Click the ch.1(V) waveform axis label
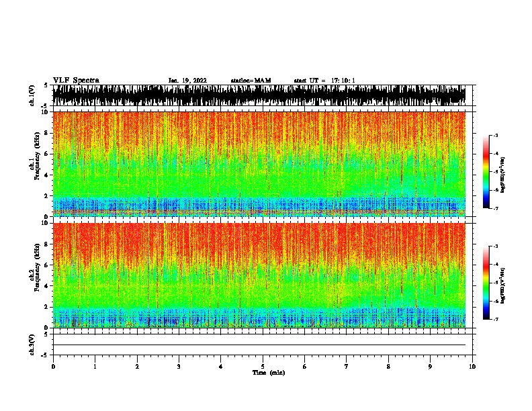The image size is (532, 411). 32,95
